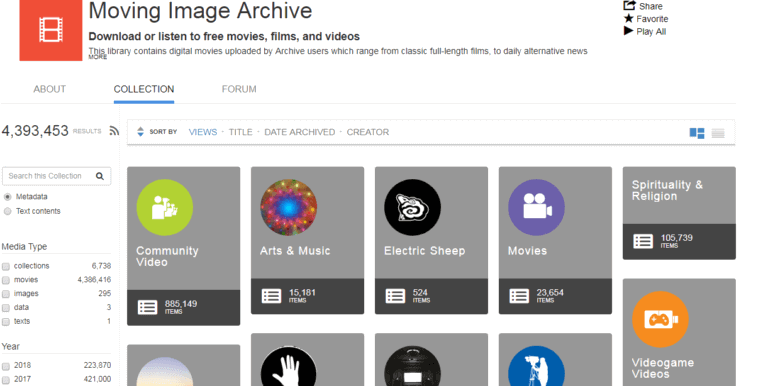Open the blue cameraman icon collection tile
Image resolution: width=768 pixels, height=386 pixels.
tap(536, 367)
